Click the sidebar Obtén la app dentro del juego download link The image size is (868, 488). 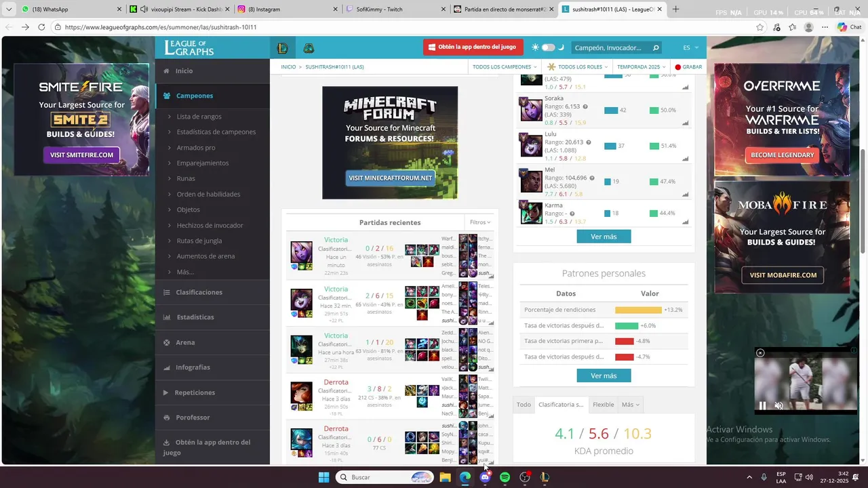[212, 447]
